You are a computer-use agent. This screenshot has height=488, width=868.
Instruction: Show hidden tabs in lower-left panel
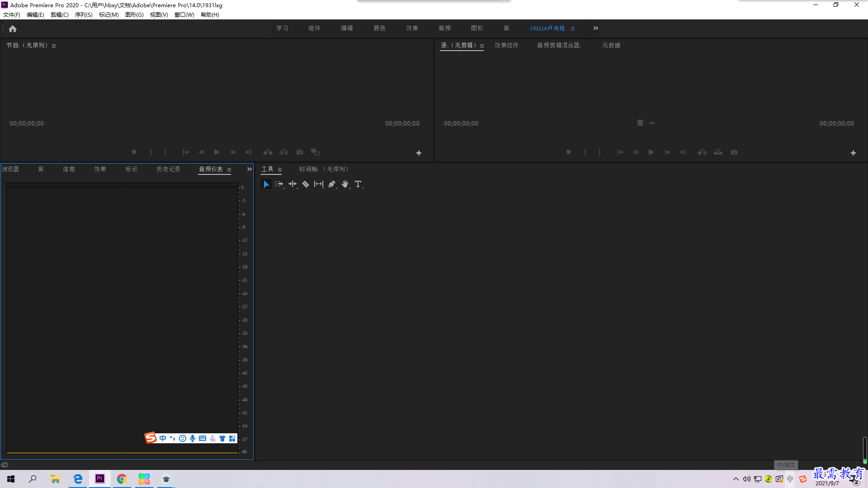pos(249,169)
